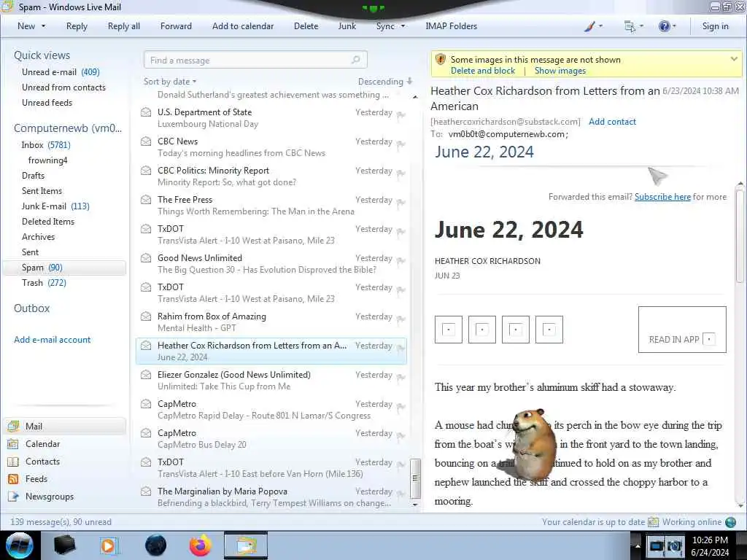
Task: Click the Find a message search field
Action: [x=255, y=60]
